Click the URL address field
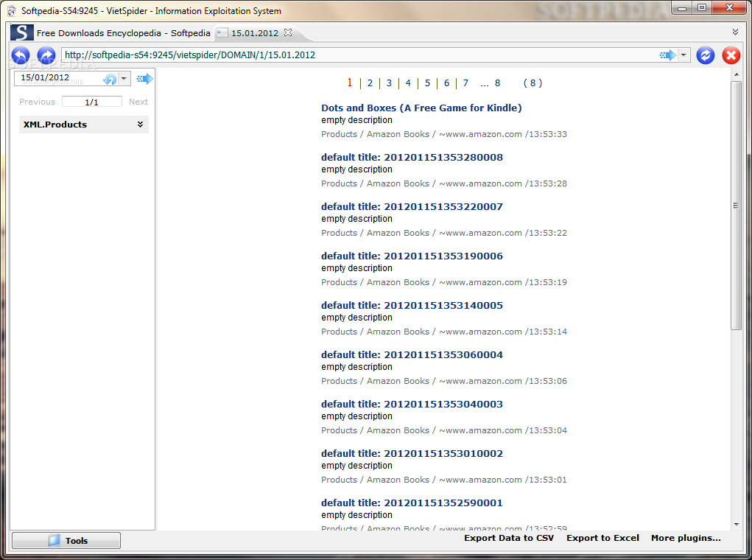This screenshot has height=560, width=752. point(359,55)
